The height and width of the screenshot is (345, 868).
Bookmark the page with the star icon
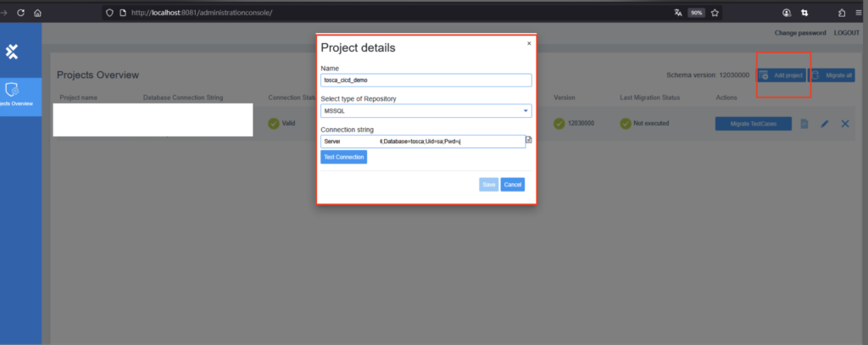[x=715, y=13]
